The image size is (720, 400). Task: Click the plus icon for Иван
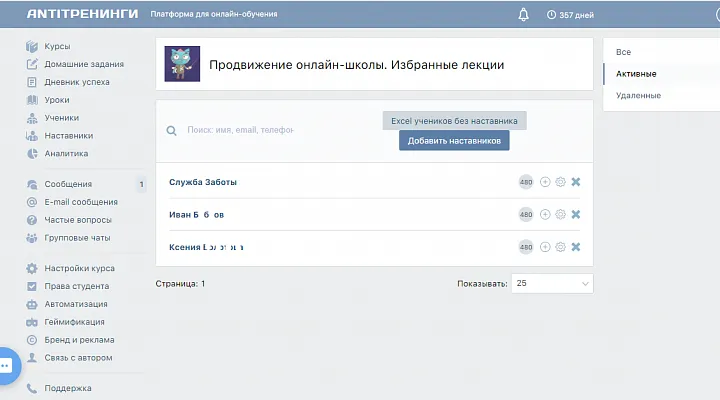[545, 214]
